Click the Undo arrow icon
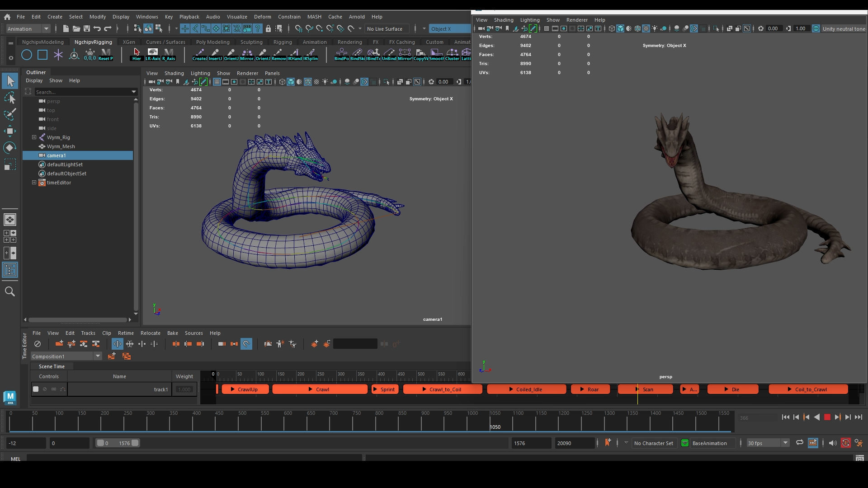 point(97,29)
